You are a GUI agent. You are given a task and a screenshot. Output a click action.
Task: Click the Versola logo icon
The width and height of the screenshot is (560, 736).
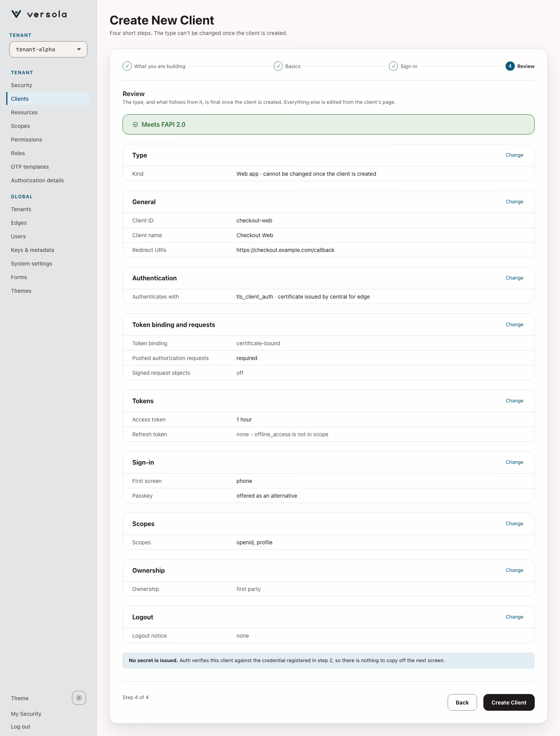(x=16, y=14)
